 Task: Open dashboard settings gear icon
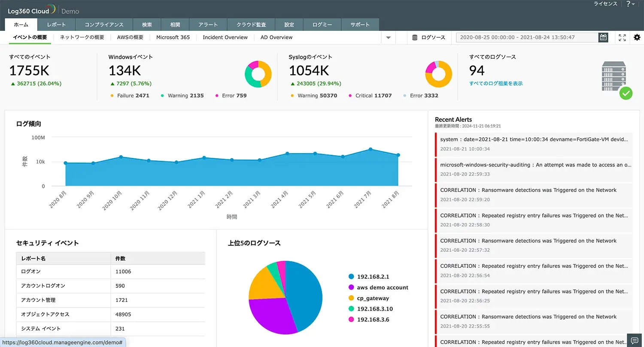637,37
